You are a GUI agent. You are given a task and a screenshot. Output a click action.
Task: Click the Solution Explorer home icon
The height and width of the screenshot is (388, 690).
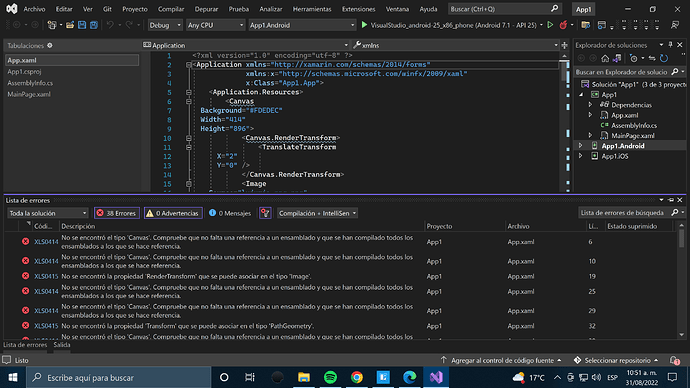point(605,59)
